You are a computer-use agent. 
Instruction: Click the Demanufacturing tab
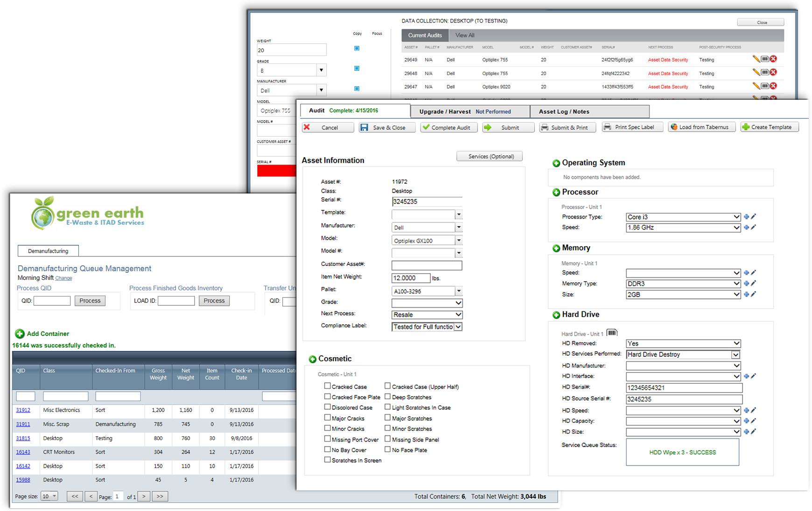pyautogui.click(x=48, y=251)
